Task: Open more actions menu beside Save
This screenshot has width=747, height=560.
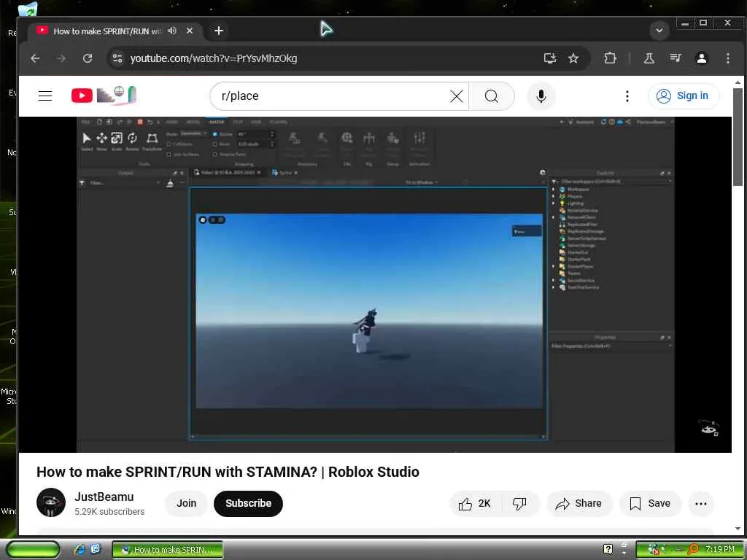Action: tap(700, 503)
